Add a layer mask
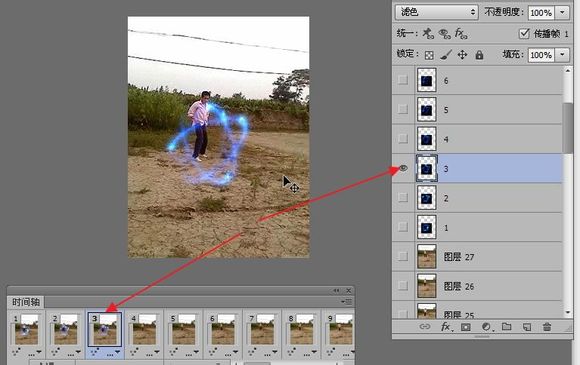Viewport: 580px width, 365px height. (x=466, y=327)
